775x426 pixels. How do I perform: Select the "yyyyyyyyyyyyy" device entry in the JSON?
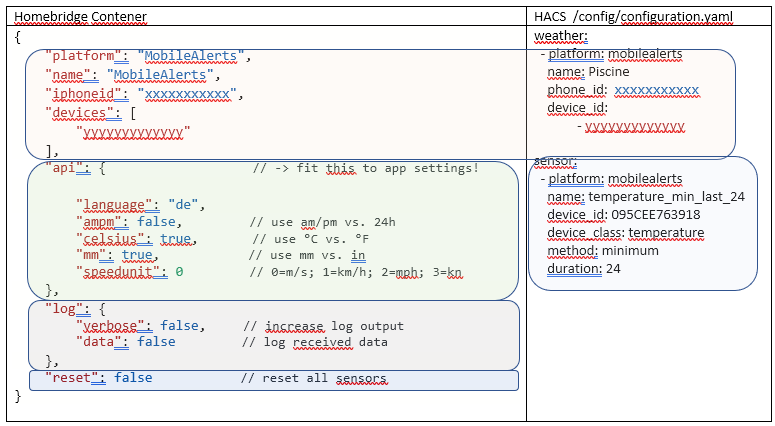(x=133, y=131)
